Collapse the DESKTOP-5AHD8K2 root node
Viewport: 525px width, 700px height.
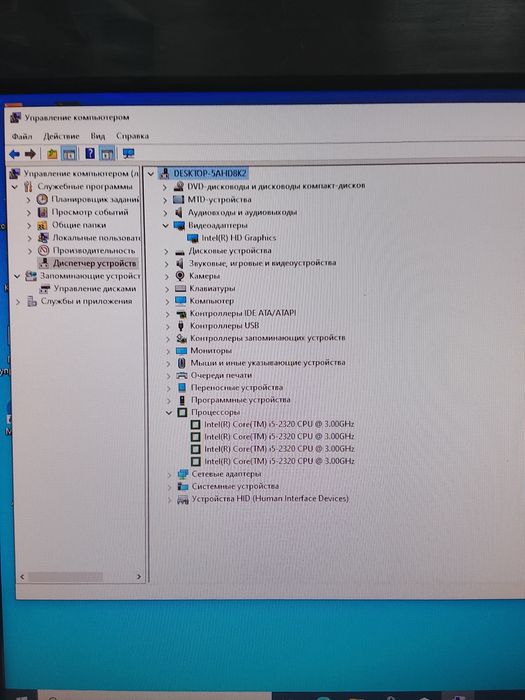click(x=151, y=174)
